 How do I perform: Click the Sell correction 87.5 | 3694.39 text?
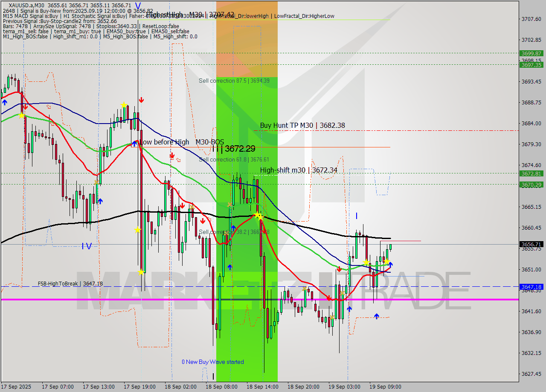tap(235, 81)
